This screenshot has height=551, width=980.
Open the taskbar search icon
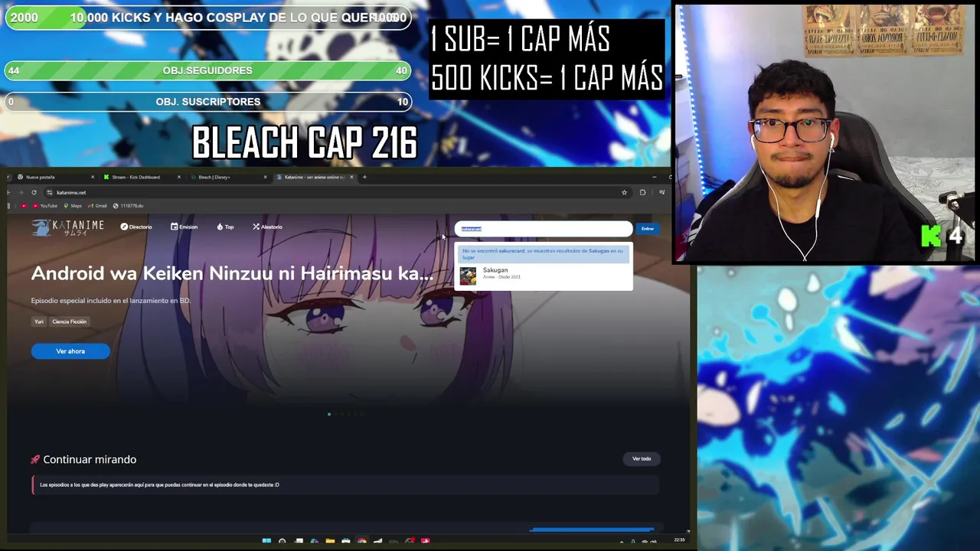coord(283,541)
